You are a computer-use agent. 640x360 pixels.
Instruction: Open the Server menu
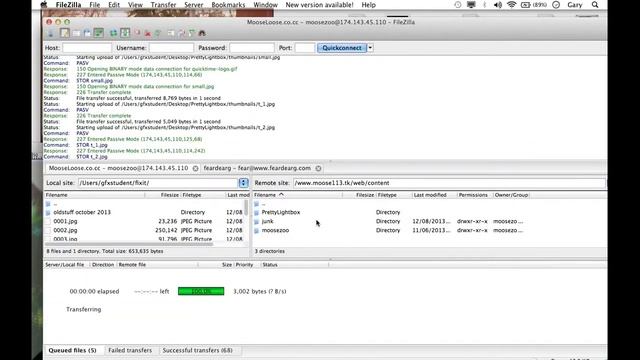pos(193,5)
